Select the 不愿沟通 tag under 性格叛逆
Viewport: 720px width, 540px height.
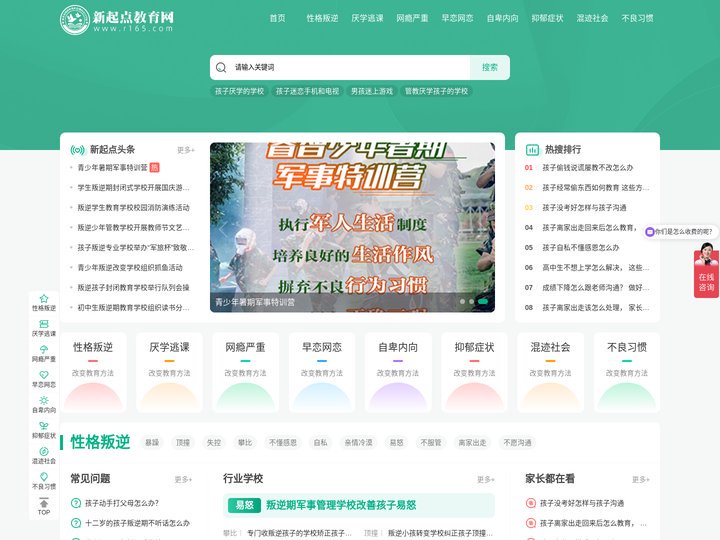518,443
